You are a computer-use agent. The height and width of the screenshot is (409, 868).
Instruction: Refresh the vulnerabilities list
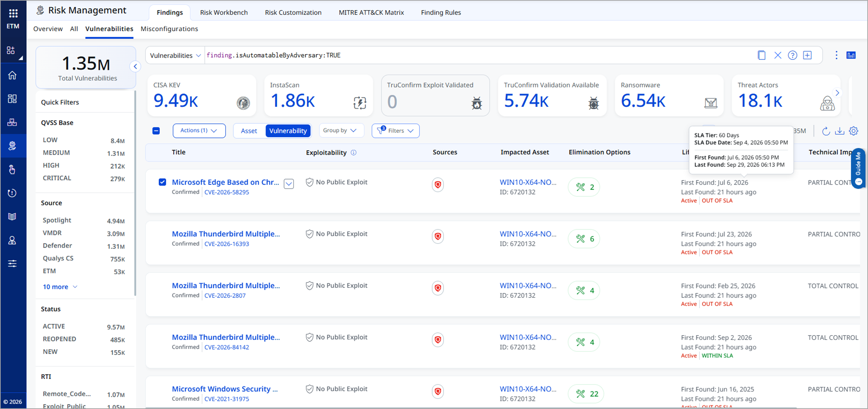coord(826,131)
